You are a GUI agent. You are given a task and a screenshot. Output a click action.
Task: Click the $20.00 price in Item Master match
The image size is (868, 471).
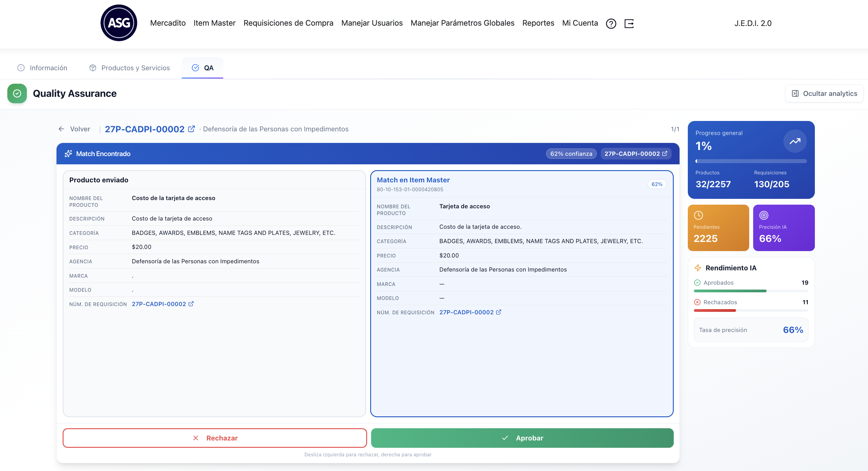coord(449,255)
